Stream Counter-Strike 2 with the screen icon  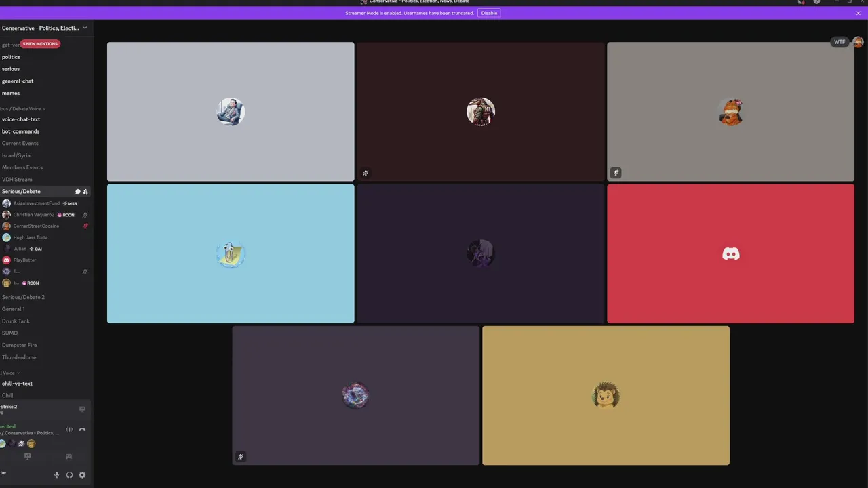[82, 409]
